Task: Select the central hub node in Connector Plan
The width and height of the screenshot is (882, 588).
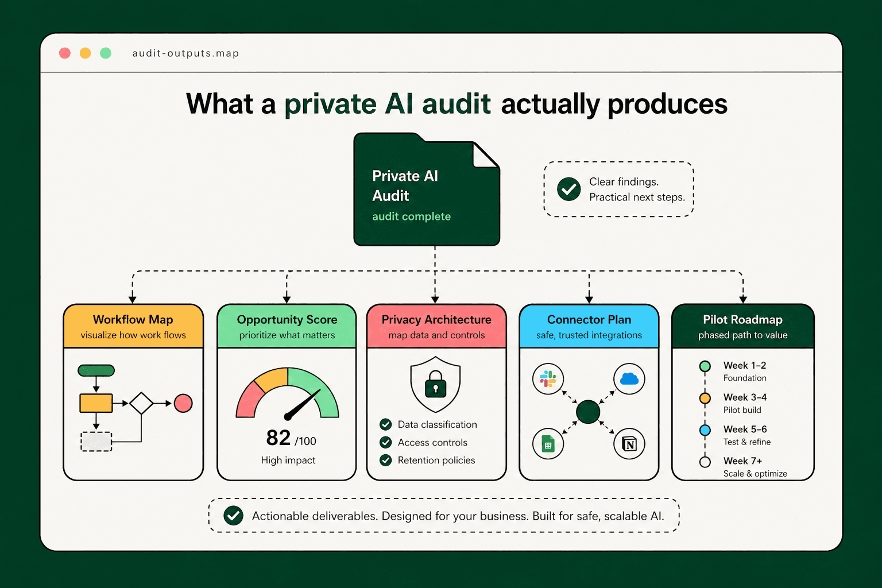Action: [x=587, y=411]
